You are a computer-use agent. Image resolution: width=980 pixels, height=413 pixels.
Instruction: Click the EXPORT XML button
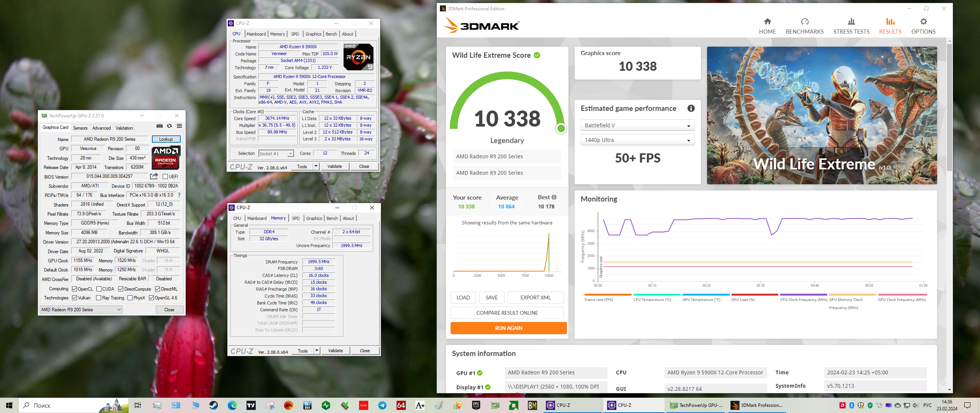(x=536, y=298)
